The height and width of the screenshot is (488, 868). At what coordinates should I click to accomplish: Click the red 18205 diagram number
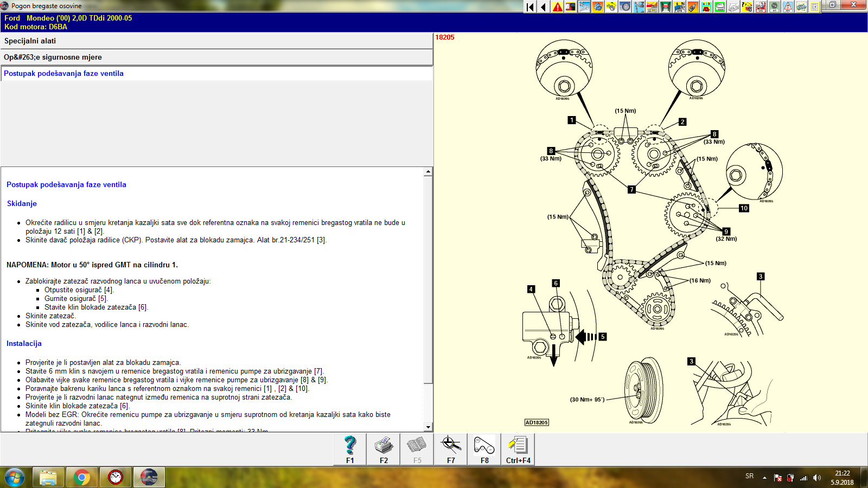click(x=445, y=37)
